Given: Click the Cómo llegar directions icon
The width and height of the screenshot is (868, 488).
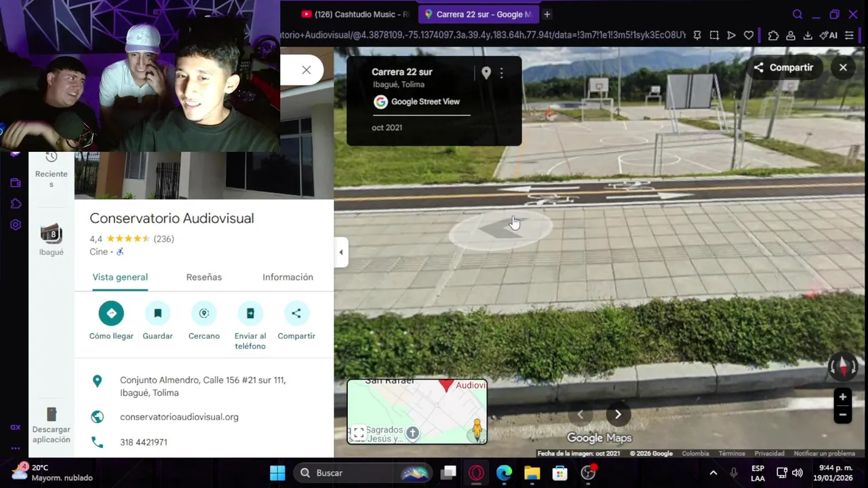Looking at the screenshot, I should point(111,313).
